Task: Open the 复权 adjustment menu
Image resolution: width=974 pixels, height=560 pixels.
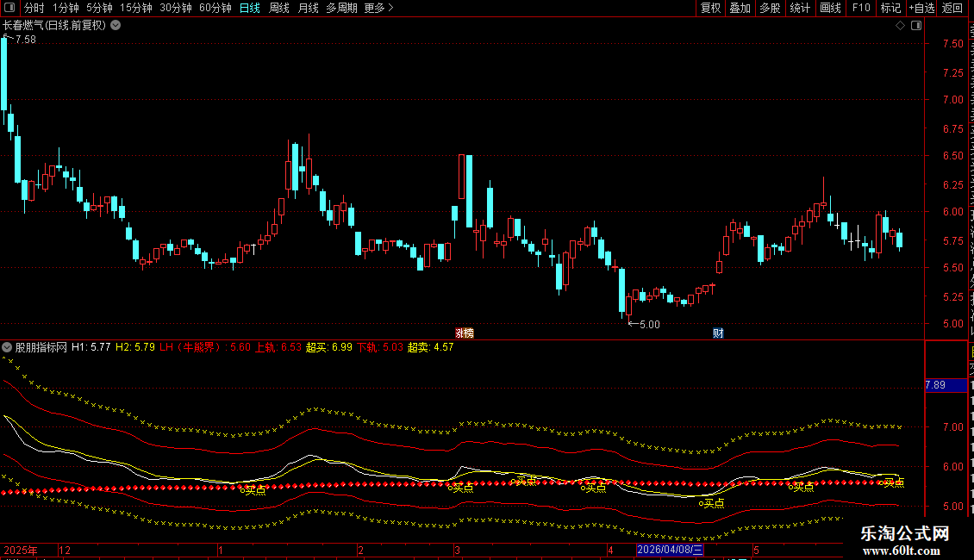Action: pos(710,8)
